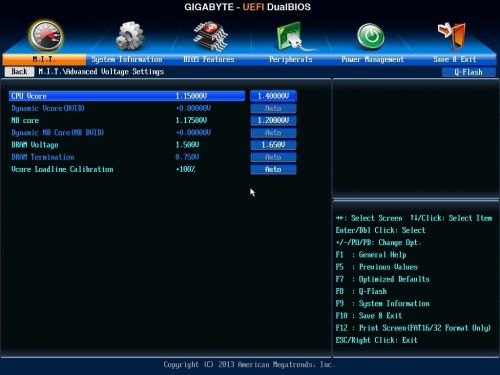This screenshot has height=375, width=500.
Task: Click the F9 System Information hint
Action: [x=383, y=304]
